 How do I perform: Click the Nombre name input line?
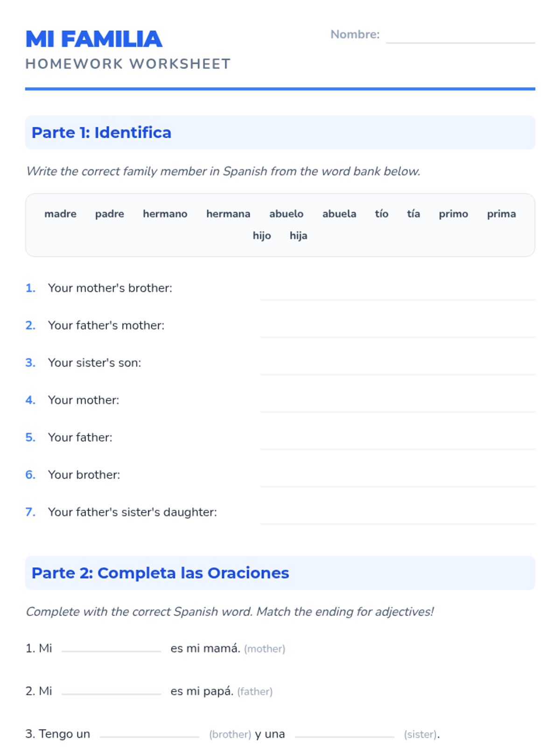[460, 36]
